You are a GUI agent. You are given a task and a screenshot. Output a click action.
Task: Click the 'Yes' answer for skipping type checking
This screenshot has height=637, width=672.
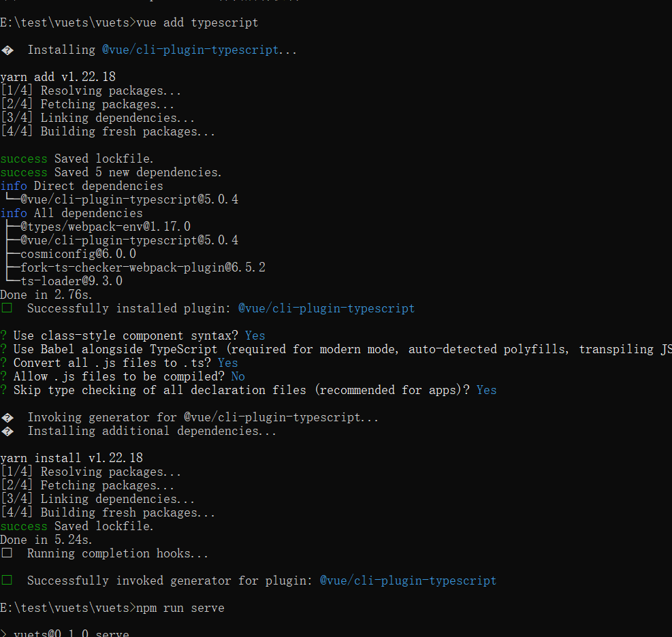[x=486, y=390]
